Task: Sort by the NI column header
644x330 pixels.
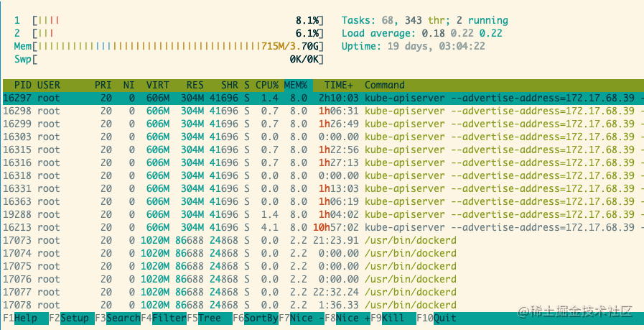Action: tap(129, 86)
